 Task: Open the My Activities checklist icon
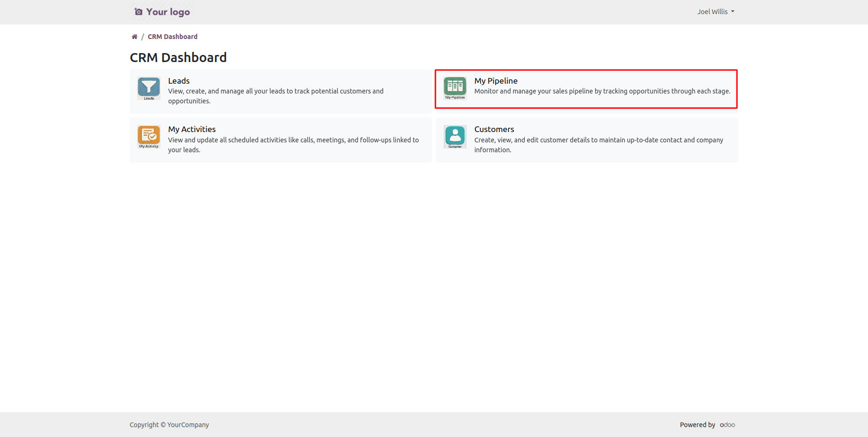pos(149,137)
